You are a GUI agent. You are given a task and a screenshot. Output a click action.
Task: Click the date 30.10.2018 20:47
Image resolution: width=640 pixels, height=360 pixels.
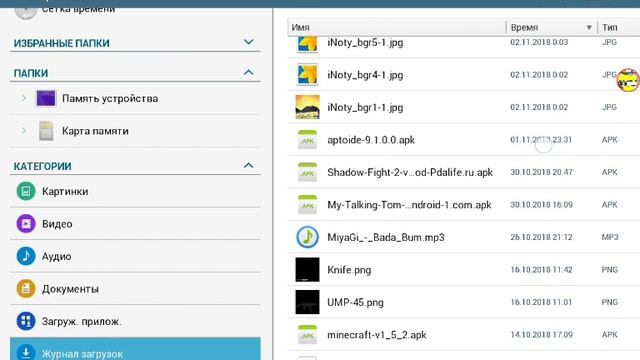(x=541, y=172)
